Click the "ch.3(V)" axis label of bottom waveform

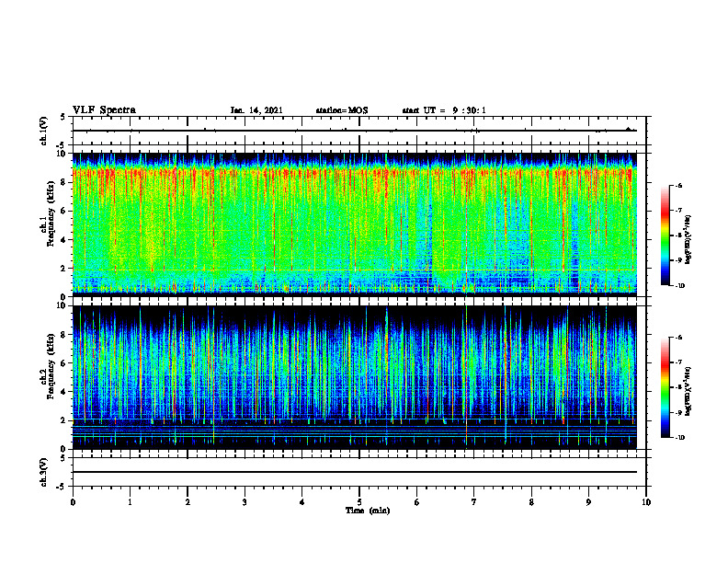coord(44,472)
